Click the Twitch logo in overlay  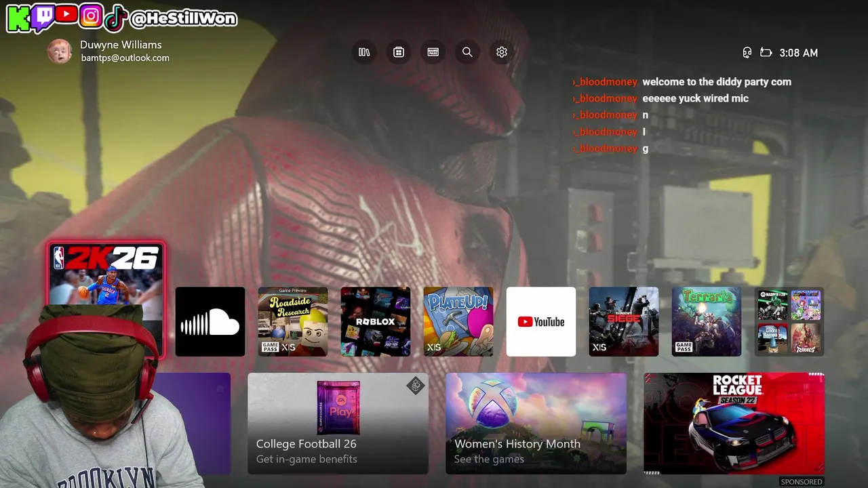[x=42, y=18]
